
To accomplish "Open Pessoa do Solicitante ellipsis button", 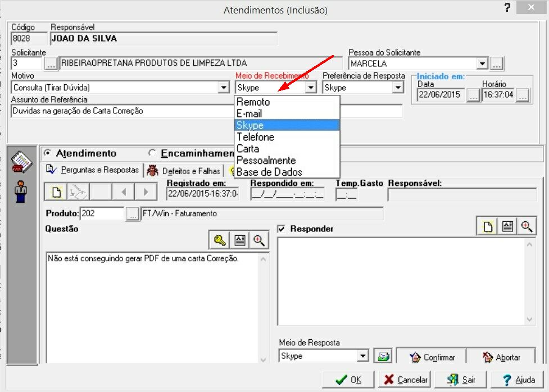I will (497, 63).
